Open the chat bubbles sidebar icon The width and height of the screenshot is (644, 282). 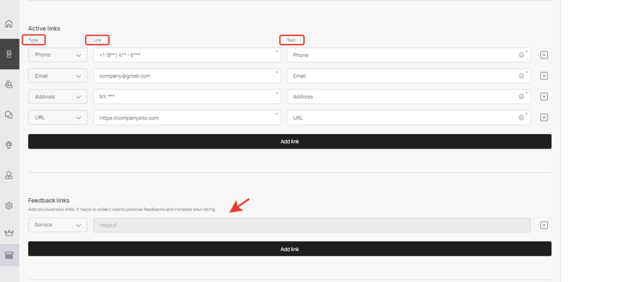pos(9,115)
